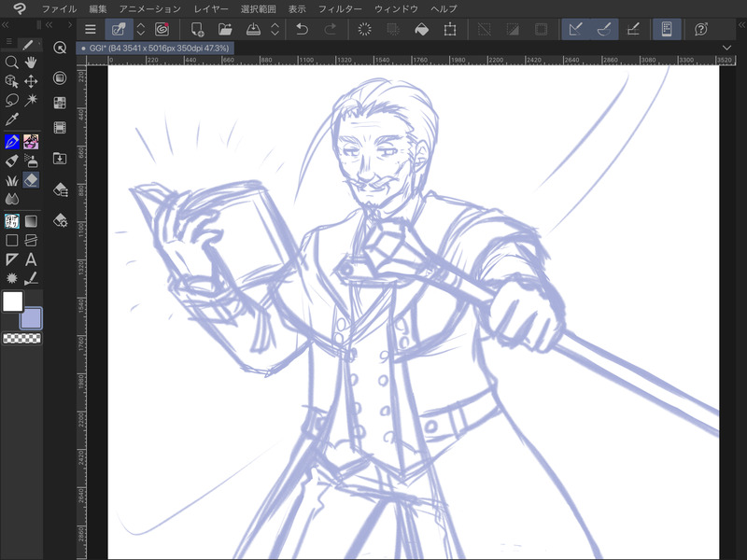This screenshot has height=560, width=747.
Task: Open the tool property eraser-gear icon
Action: pyautogui.click(x=61, y=220)
